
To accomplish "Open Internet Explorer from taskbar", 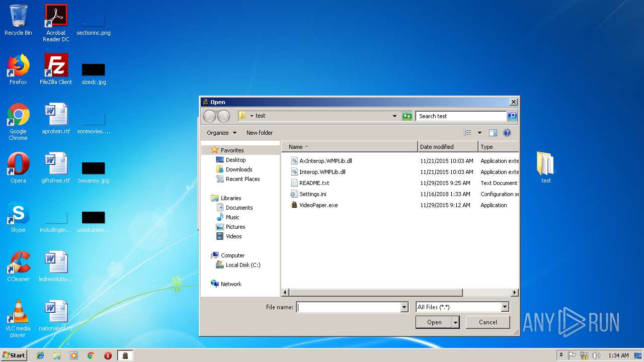I will click(x=40, y=355).
